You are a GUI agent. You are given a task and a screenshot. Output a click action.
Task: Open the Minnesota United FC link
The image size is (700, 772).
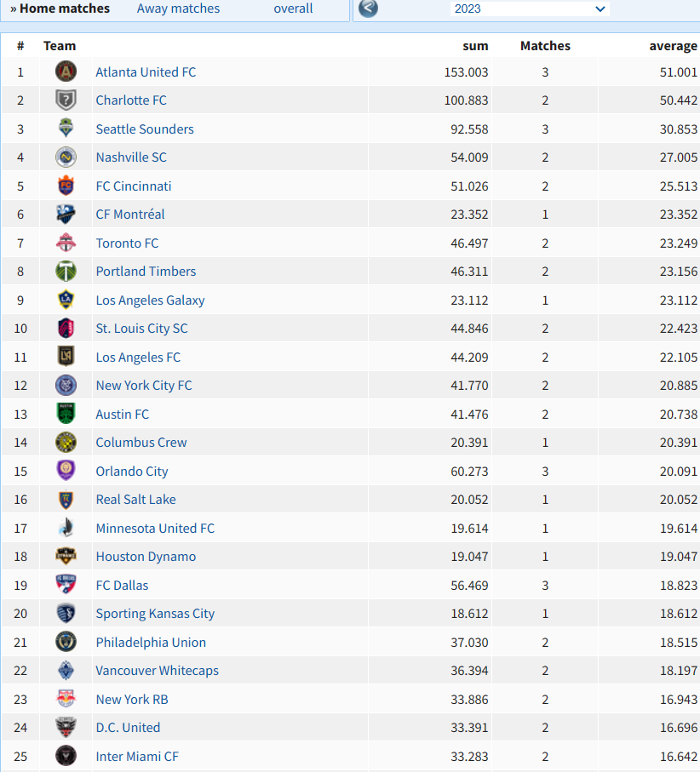click(155, 529)
